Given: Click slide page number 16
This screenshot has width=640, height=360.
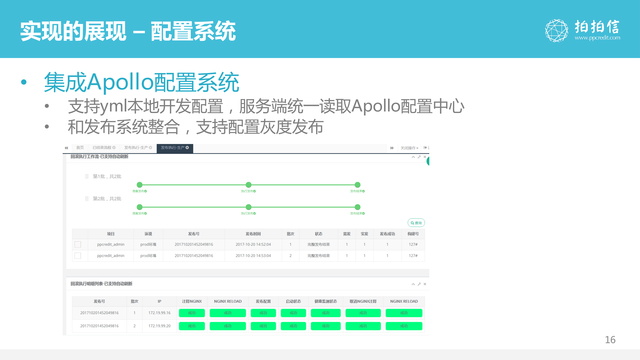Looking at the screenshot, I should (x=610, y=340).
